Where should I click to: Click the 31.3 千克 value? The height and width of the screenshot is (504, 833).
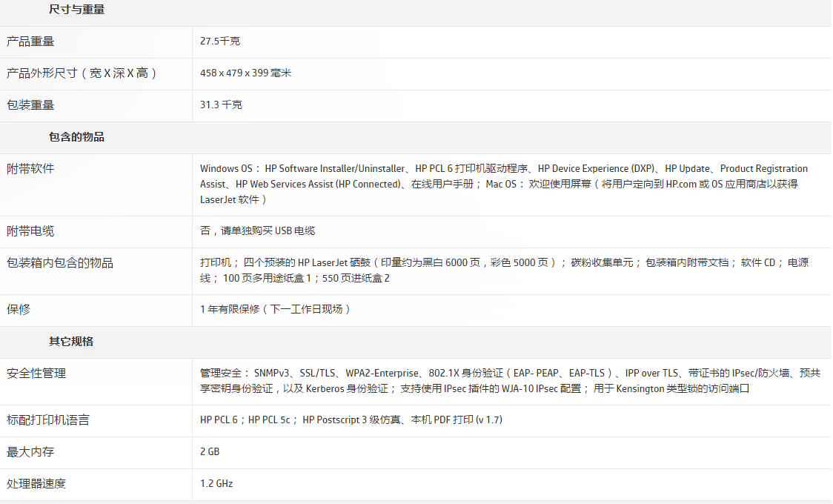(x=221, y=105)
